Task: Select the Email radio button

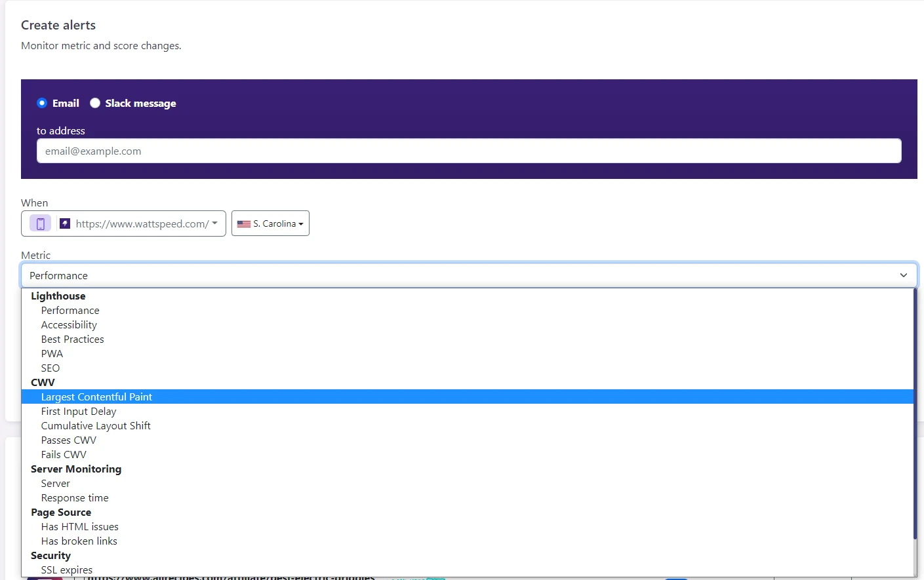Action: click(x=42, y=103)
